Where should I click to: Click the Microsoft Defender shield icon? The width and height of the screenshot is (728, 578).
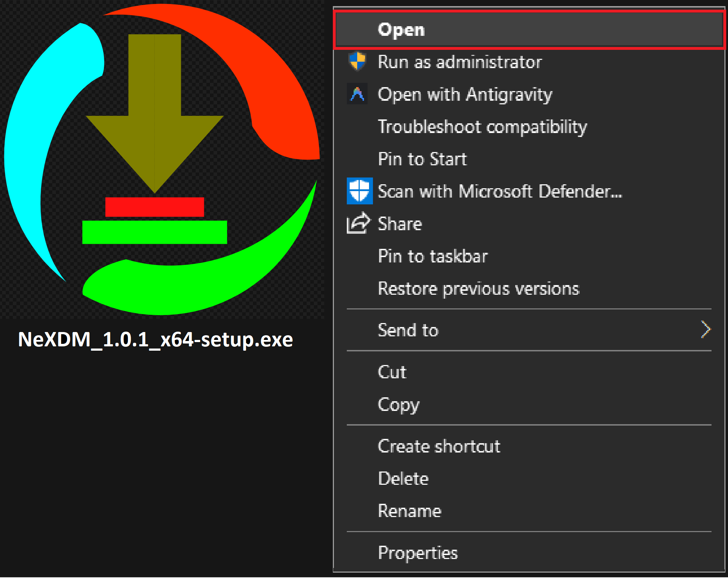(359, 191)
